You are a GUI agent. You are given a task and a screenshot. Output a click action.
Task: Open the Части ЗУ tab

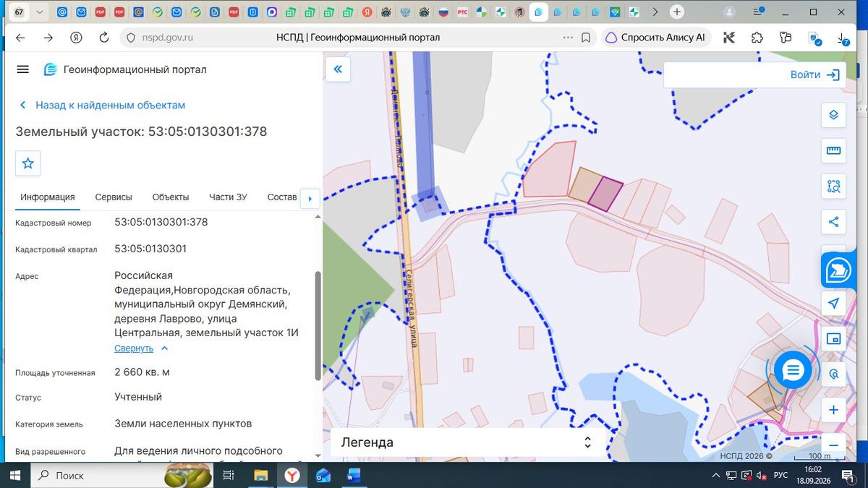(228, 197)
